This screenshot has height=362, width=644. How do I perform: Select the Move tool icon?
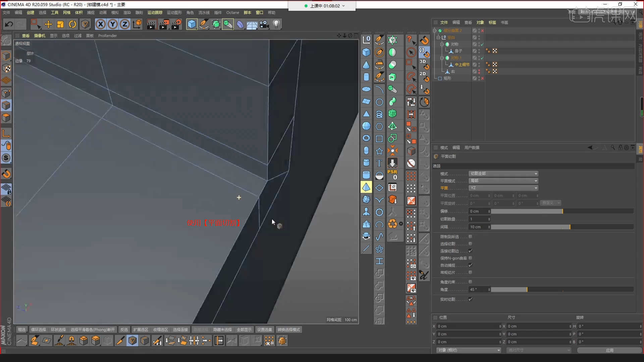[x=48, y=24]
